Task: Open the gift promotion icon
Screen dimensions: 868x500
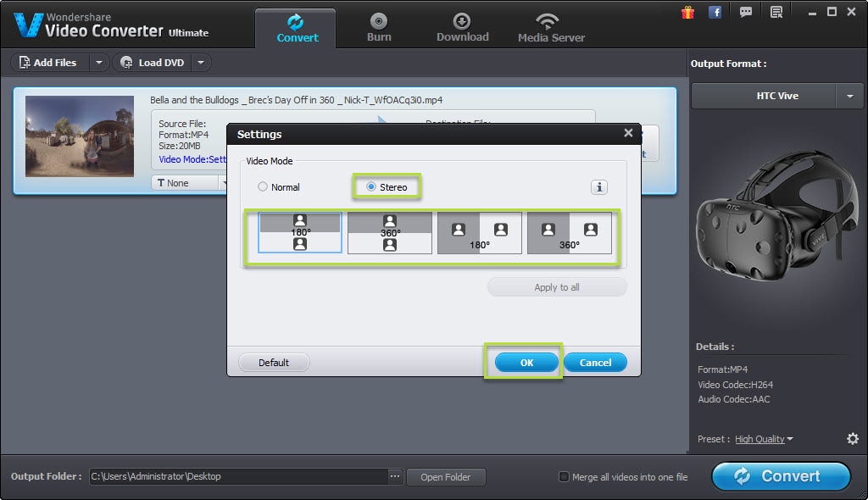Action: tap(687, 12)
